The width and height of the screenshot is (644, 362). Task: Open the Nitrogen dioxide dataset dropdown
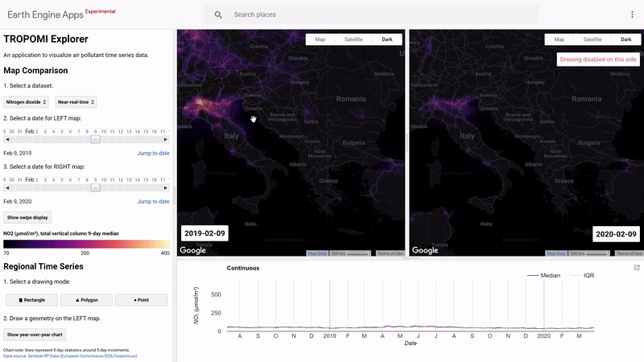point(26,102)
